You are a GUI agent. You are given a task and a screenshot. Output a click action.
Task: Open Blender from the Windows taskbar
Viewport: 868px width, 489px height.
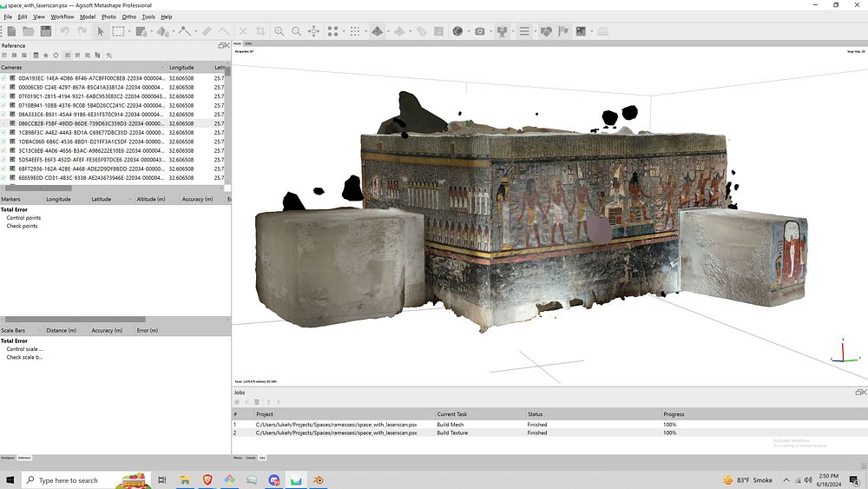[319, 479]
